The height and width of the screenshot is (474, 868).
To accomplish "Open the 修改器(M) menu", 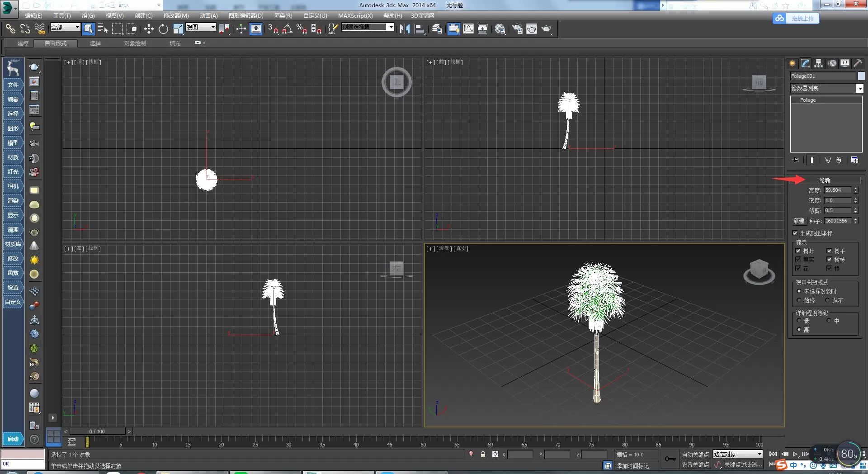I will (x=176, y=15).
